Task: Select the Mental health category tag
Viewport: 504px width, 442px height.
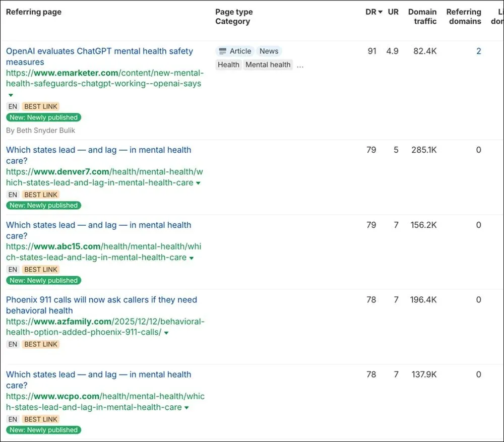Action: pos(268,65)
